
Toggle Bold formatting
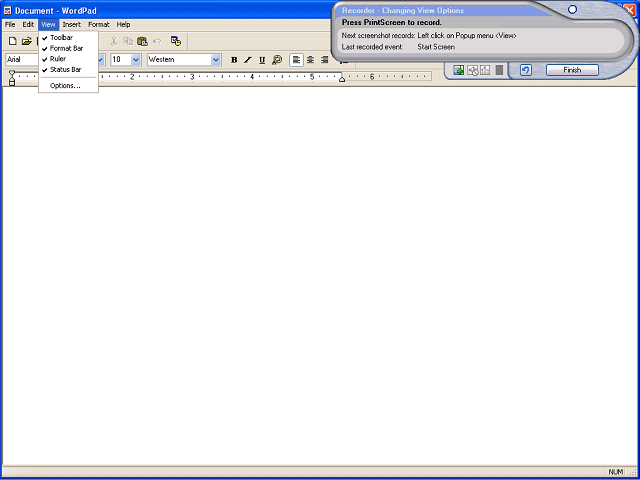click(x=234, y=60)
